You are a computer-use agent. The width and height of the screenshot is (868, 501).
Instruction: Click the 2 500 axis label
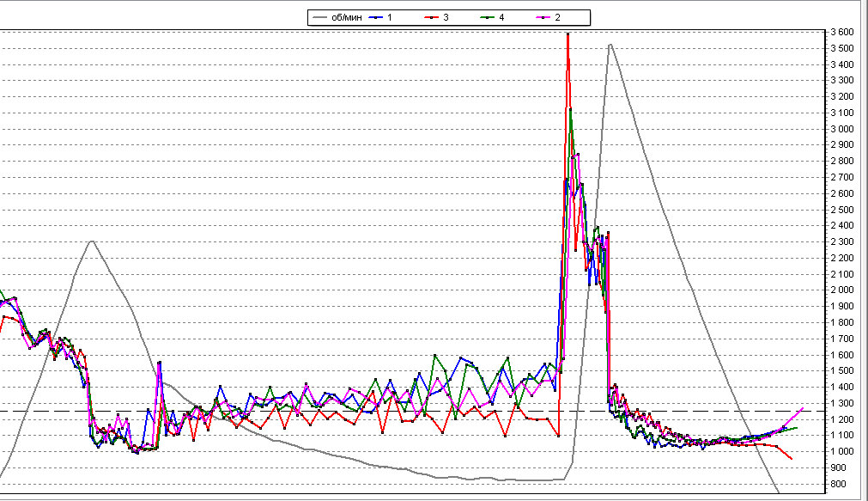coord(842,210)
